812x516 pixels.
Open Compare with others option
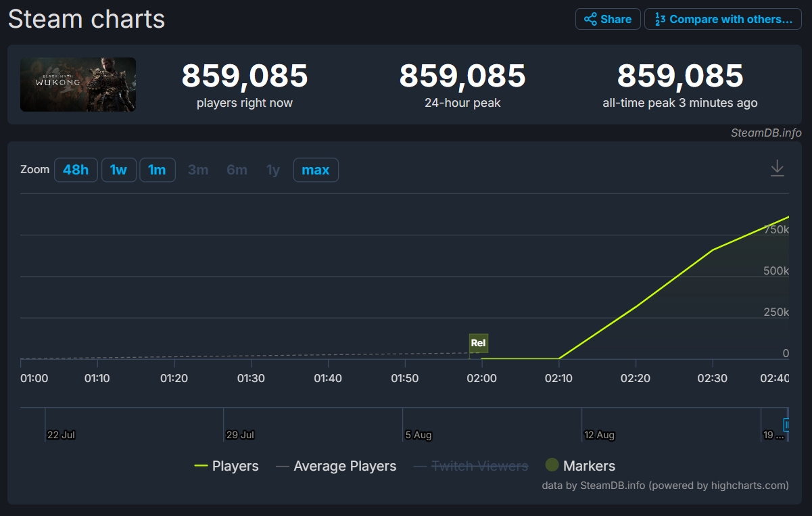coord(723,19)
